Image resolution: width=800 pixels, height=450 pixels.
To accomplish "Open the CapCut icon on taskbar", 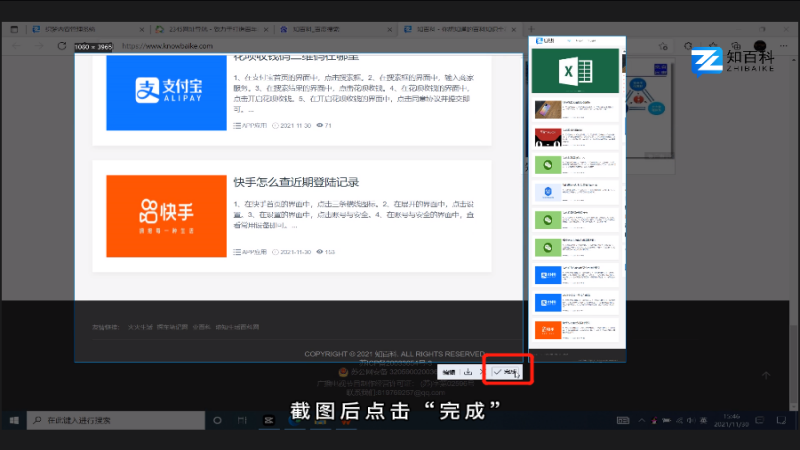I will click(268, 420).
